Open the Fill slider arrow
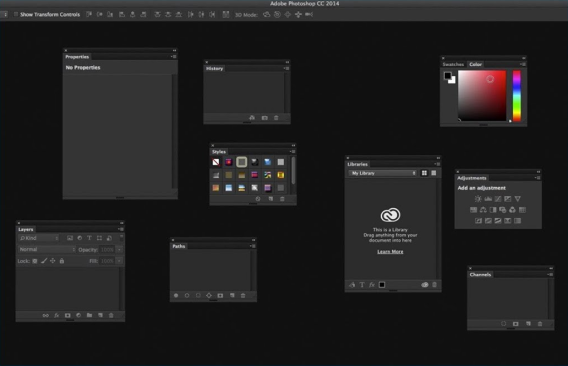The image size is (568, 366). [119, 261]
